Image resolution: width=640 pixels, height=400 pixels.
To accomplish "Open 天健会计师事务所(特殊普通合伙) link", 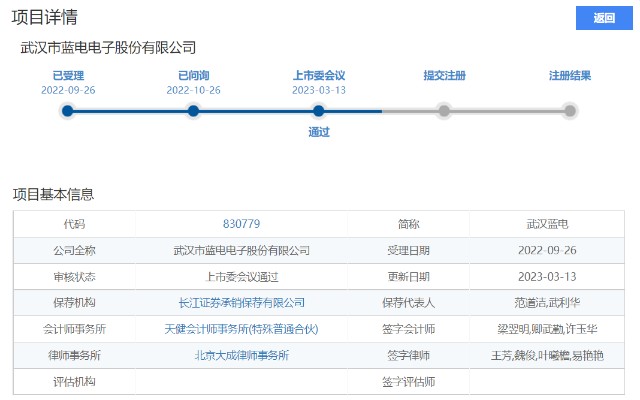I will (x=241, y=329).
